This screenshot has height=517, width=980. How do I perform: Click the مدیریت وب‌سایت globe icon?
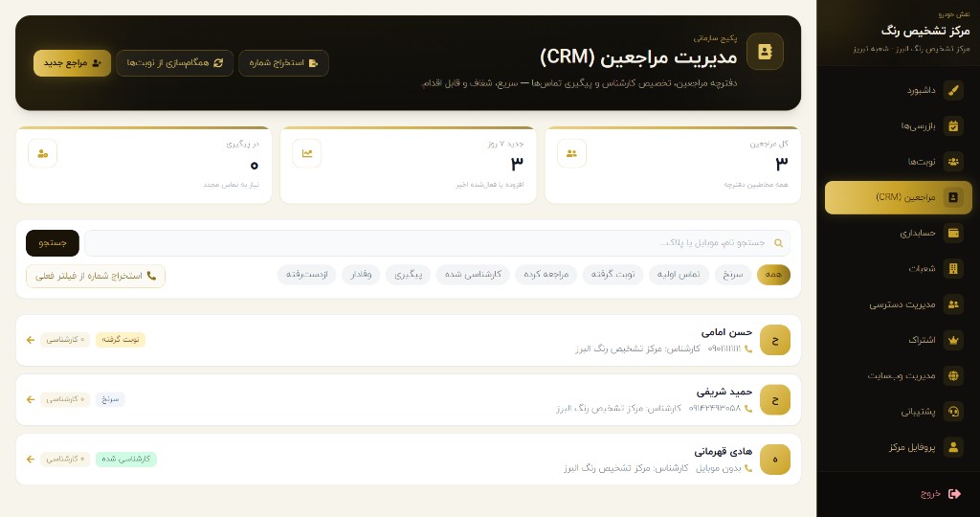[953, 375]
